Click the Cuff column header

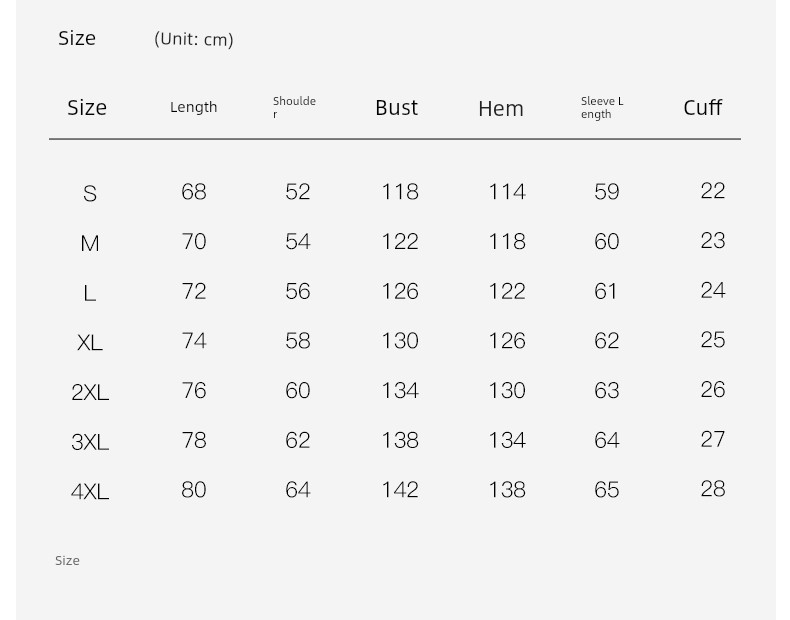[x=702, y=108]
